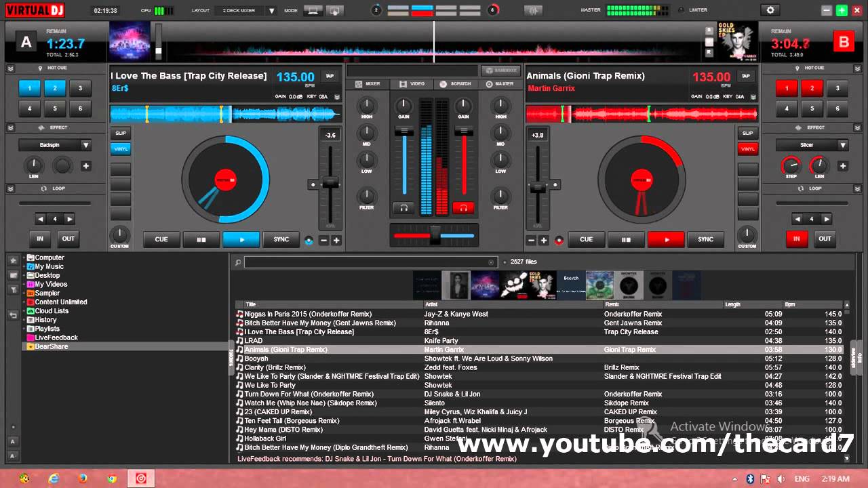Click deck A SYNC button
The height and width of the screenshot is (488, 868).
(x=281, y=239)
